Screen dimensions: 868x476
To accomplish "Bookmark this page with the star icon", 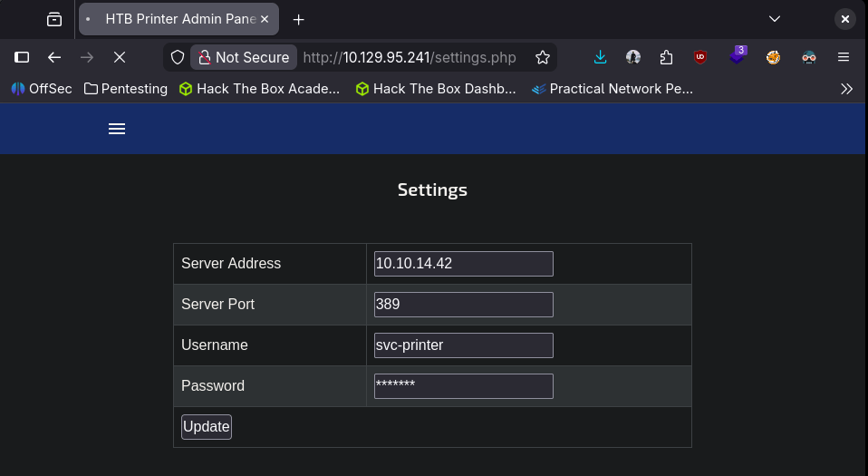I will (x=543, y=57).
